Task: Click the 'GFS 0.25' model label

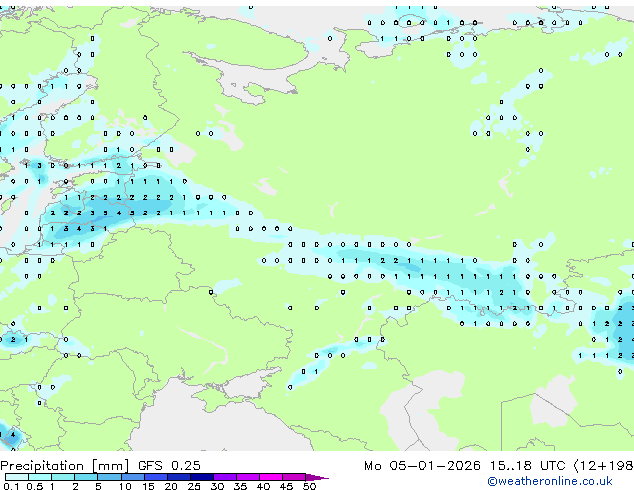Action: click(x=169, y=466)
